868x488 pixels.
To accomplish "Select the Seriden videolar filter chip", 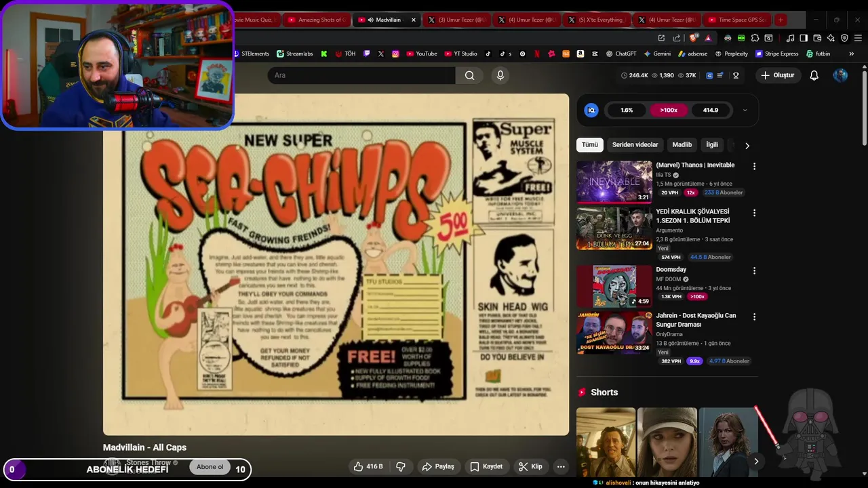I will 635,144.
